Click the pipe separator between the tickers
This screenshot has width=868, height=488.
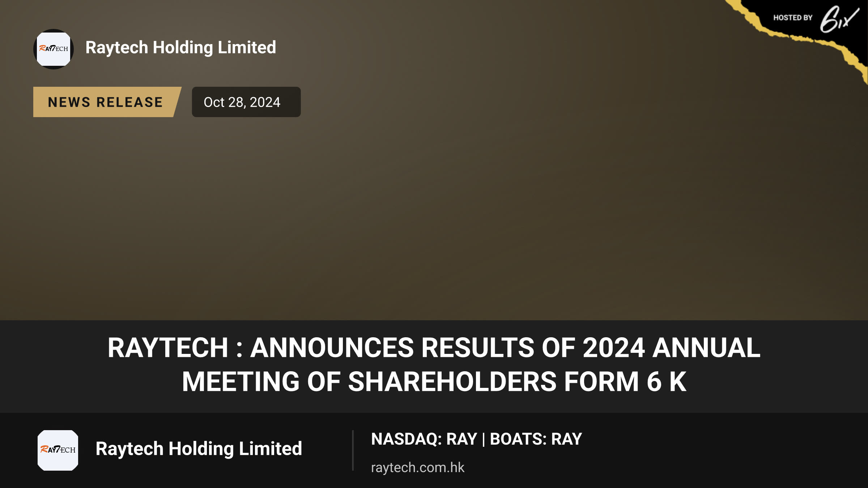pos(484,440)
